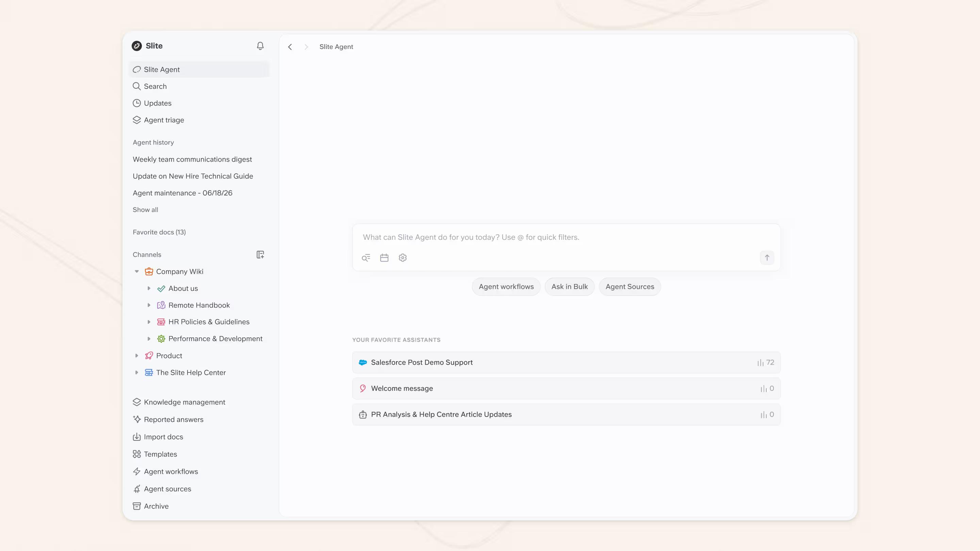The width and height of the screenshot is (980, 551).
Task: Open Update on New Hire Technical Guide
Action: tap(193, 176)
